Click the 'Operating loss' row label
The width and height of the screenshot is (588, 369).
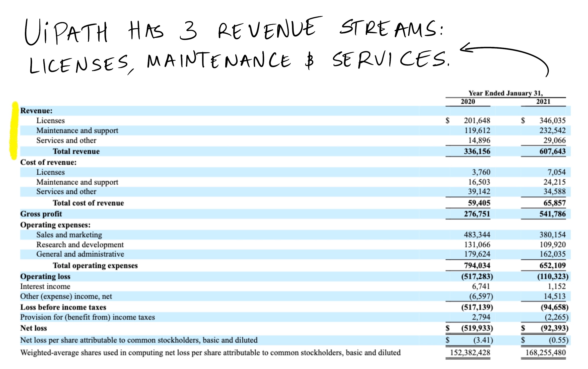point(45,277)
